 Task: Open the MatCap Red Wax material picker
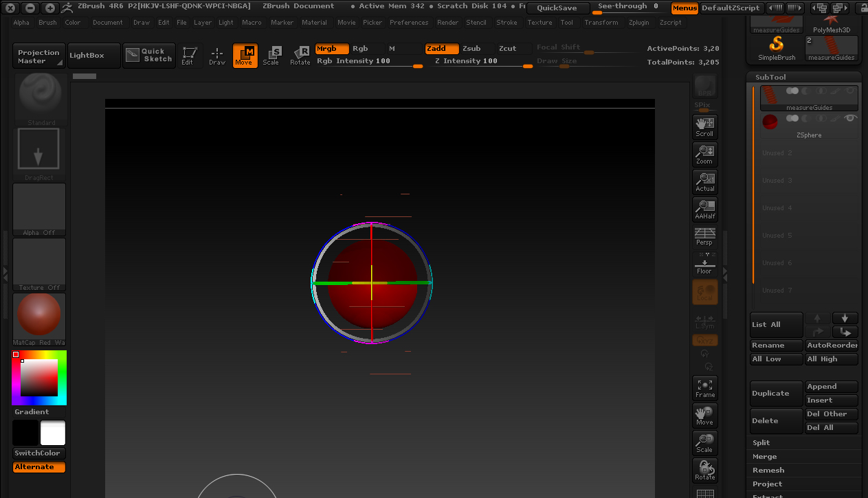point(39,319)
